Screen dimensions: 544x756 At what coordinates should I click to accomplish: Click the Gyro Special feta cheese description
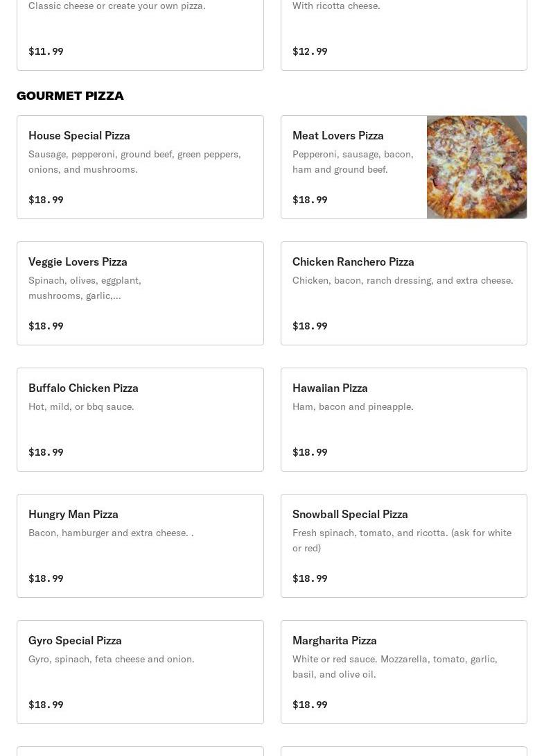111,659
